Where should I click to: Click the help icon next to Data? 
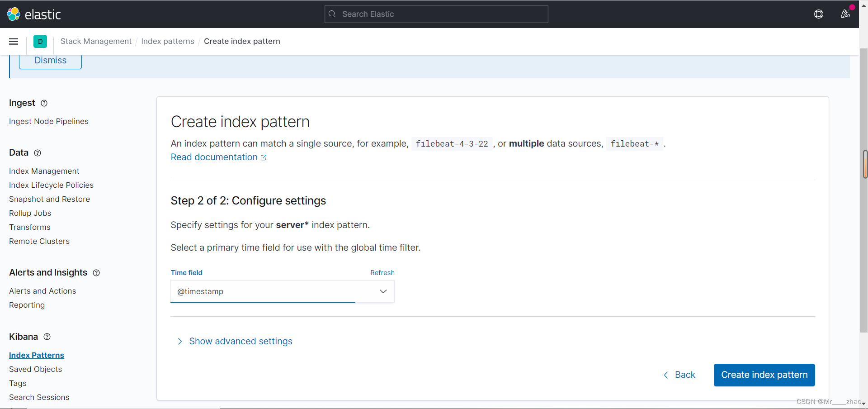click(38, 153)
